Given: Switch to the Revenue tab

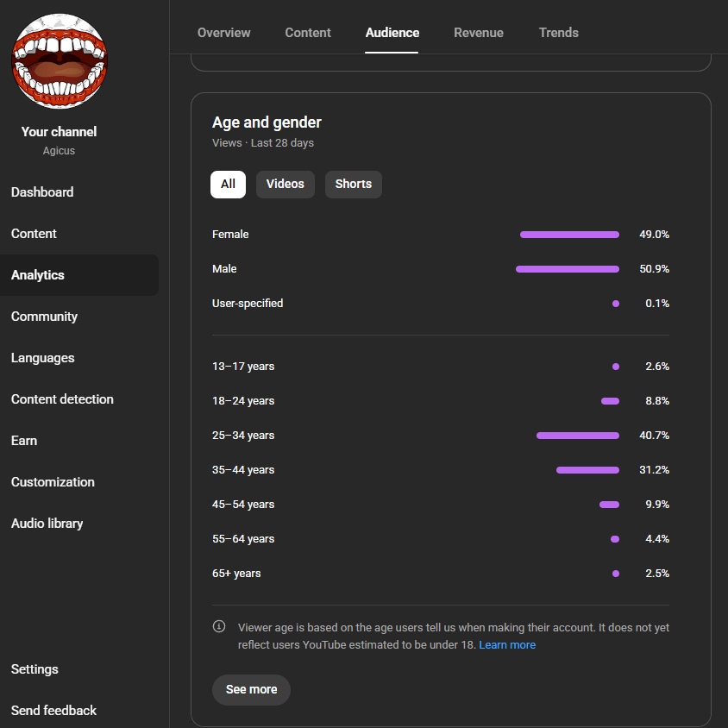Looking at the screenshot, I should (479, 33).
